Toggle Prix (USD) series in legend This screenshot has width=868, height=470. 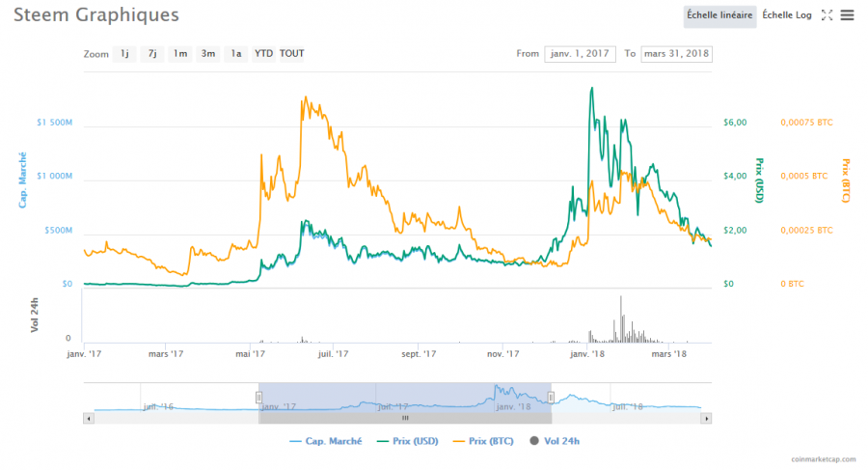[410, 441]
